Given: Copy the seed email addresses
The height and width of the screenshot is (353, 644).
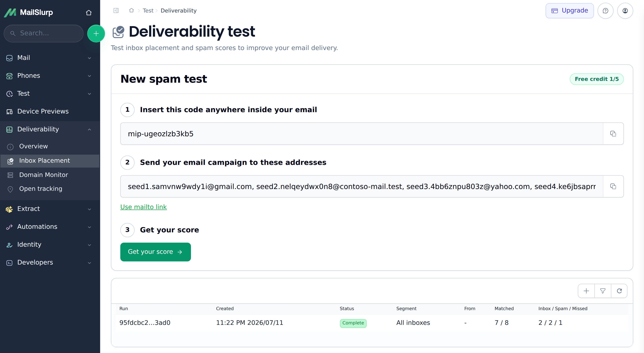Looking at the screenshot, I should (x=613, y=186).
